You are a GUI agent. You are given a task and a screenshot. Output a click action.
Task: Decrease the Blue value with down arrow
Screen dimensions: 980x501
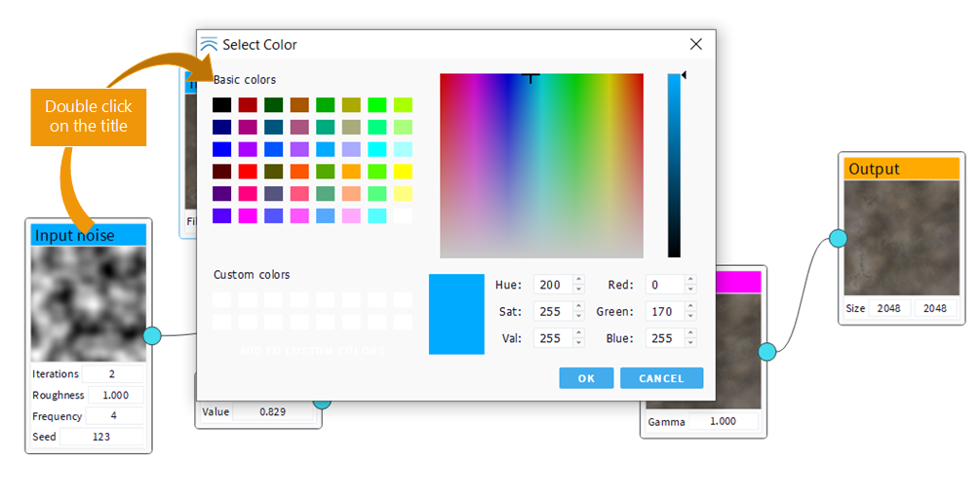690,343
